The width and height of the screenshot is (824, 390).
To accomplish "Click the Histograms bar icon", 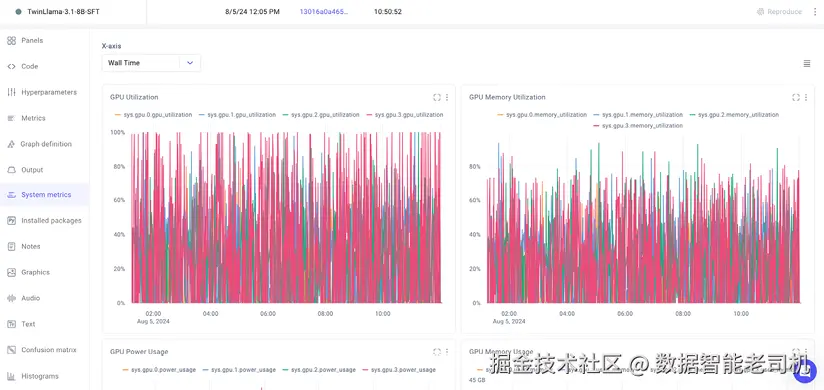I will pyautogui.click(x=12, y=376).
